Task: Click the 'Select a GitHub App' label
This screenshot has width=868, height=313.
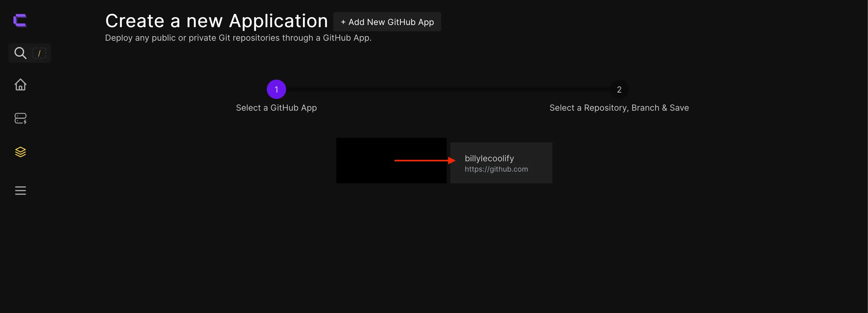Action: pyautogui.click(x=276, y=108)
